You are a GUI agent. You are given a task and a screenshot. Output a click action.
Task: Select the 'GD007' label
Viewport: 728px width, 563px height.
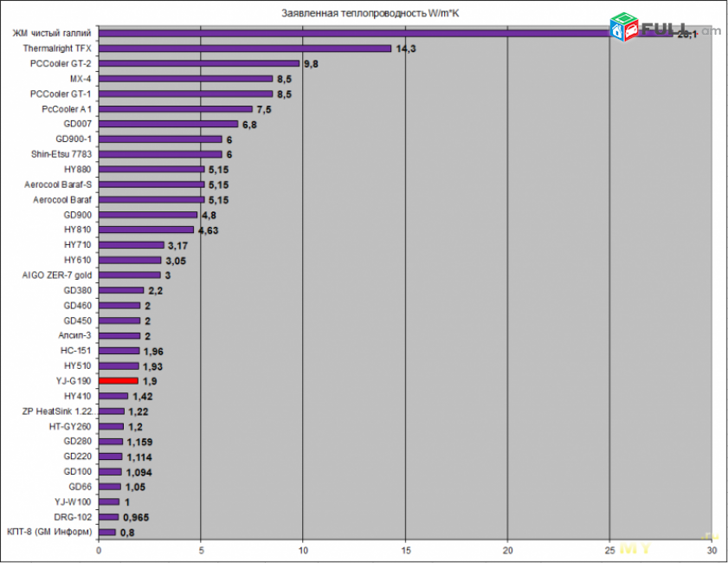click(77, 124)
